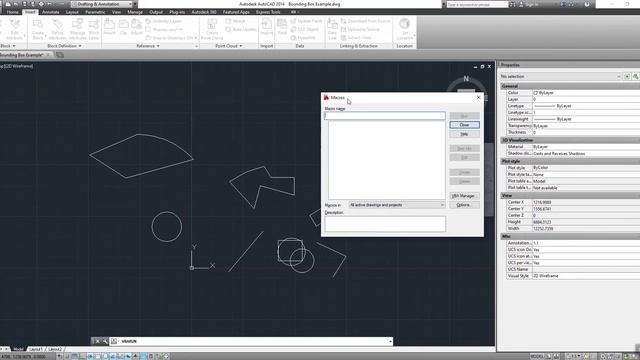Click VBA Manager button
The image size is (640, 360).
point(464,196)
